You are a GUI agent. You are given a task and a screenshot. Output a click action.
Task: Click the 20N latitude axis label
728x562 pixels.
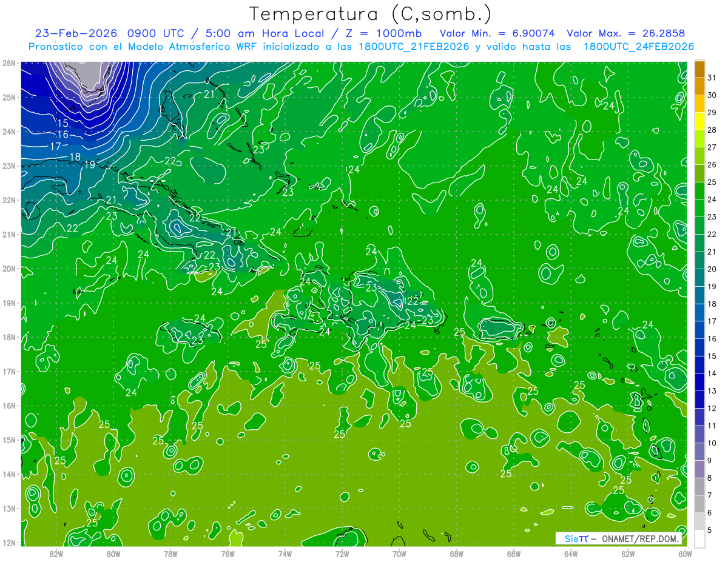(x=8, y=269)
